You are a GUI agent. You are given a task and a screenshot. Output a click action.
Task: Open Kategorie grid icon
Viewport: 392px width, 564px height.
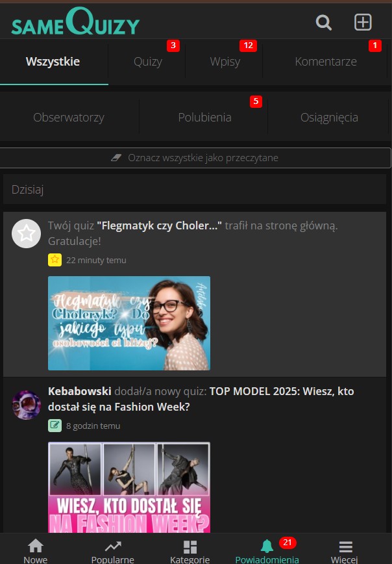pyautogui.click(x=190, y=546)
